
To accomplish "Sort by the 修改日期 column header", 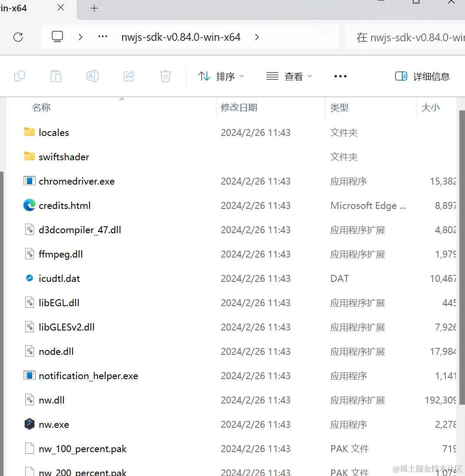I will point(239,107).
